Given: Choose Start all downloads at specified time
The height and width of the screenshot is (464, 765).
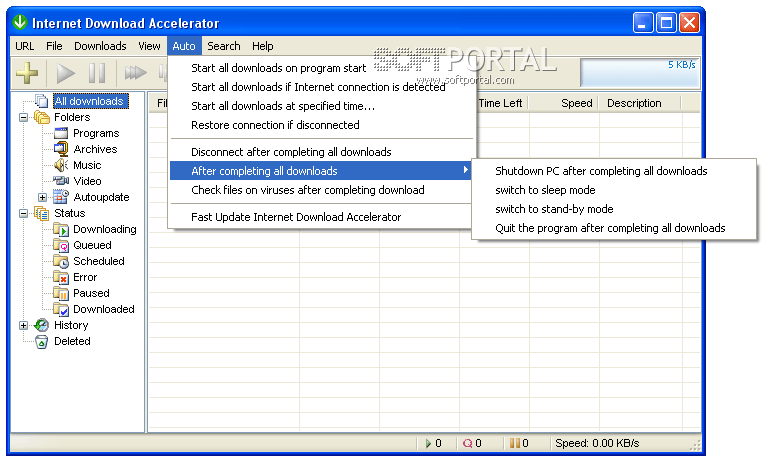Looking at the screenshot, I should click(x=320, y=106).
